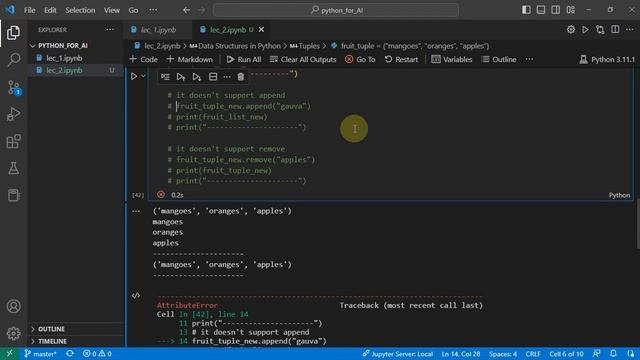Click the editor title run triangle icon
The width and height of the screenshot is (640, 360).
click(585, 29)
